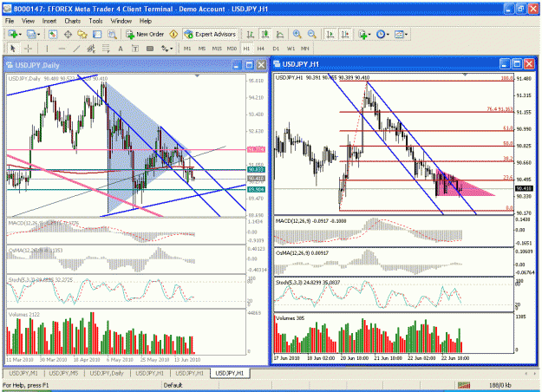Image resolution: width=542 pixels, height=392 pixels.
Task: Expand the Profiles dropdown arrow
Action: point(39,34)
